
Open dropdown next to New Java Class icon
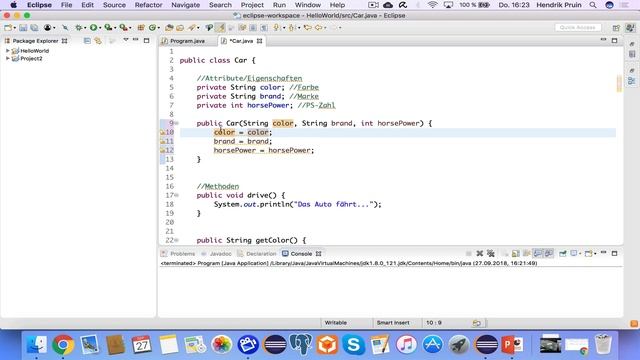158,28
